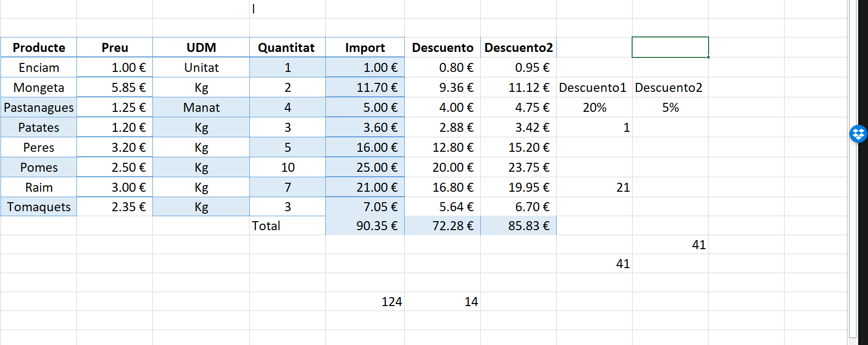The image size is (868, 345).
Task: Select the Quantitat header cell
Action: [287, 47]
